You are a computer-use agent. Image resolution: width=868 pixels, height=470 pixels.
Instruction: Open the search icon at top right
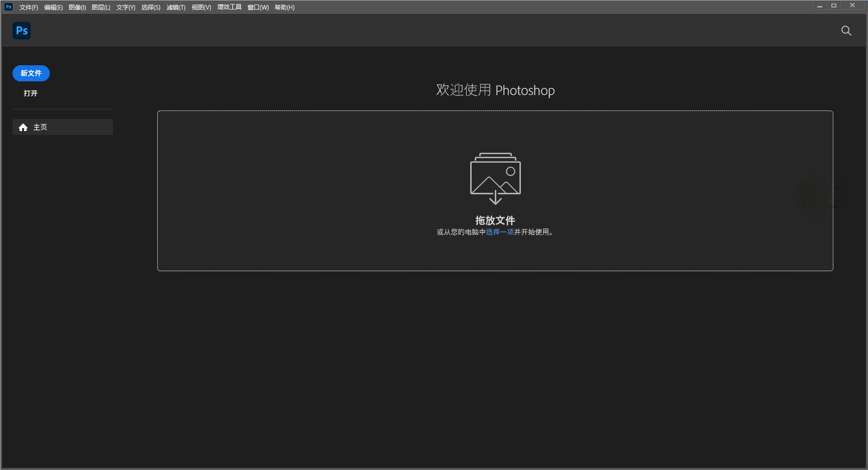point(846,31)
